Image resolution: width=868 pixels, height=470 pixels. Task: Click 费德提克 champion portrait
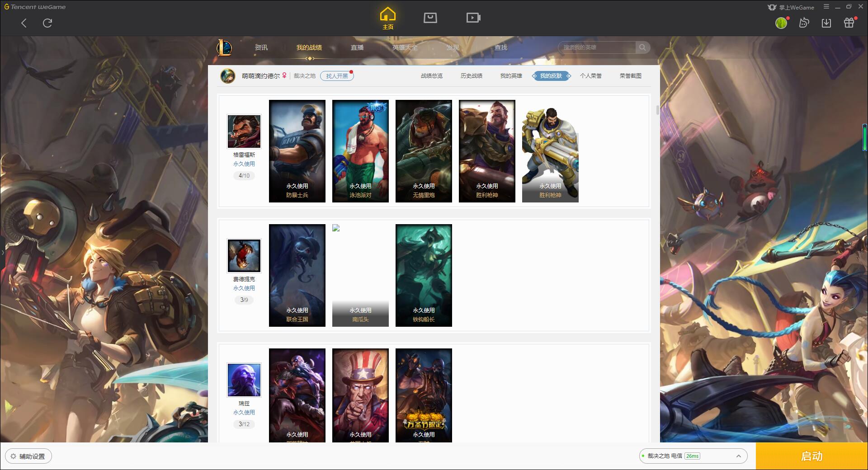[x=244, y=256]
